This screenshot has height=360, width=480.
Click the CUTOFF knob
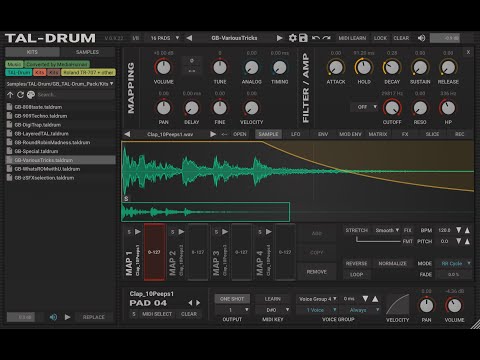coord(392,108)
